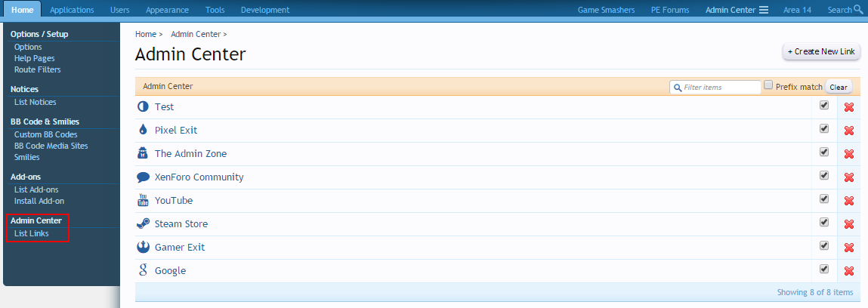Open the XenForo Community link entry
The height and width of the screenshot is (308, 868).
pos(199,177)
